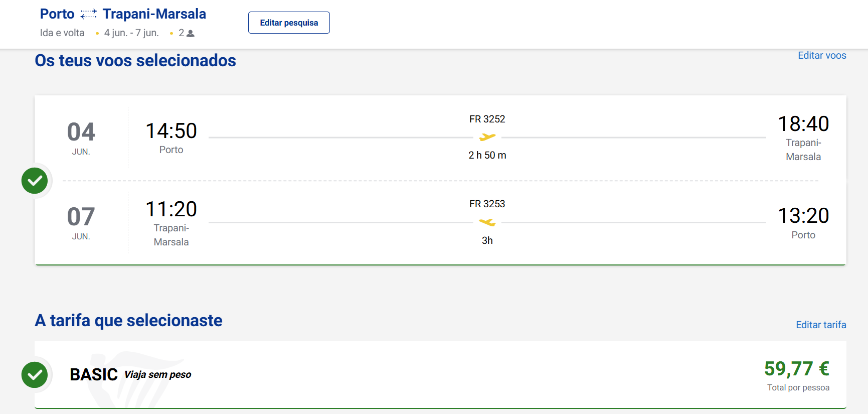
Task: Click the 18:40 arrival time
Action: tap(803, 124)
